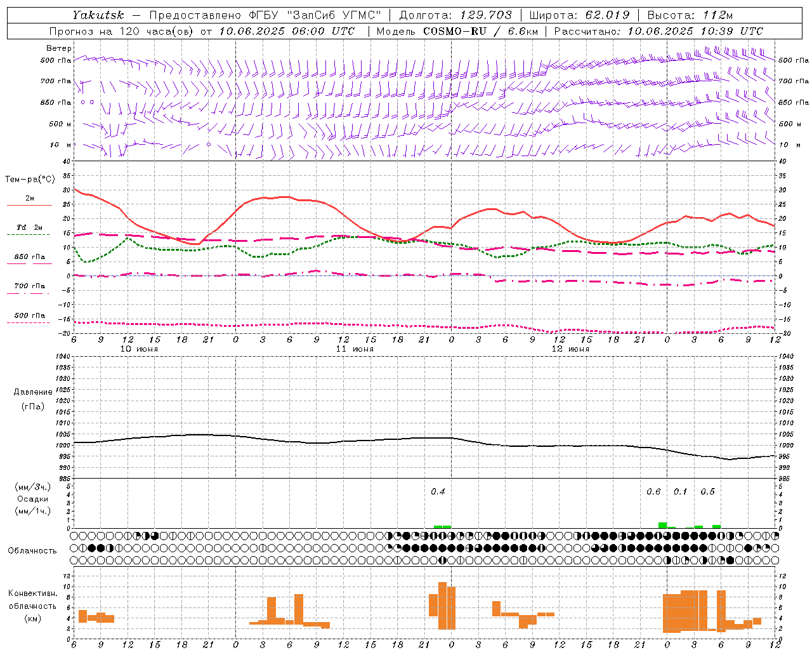Click the Тем-ра(°C) temperature panel label
The image size is (812, 650).
pos(30,180)
